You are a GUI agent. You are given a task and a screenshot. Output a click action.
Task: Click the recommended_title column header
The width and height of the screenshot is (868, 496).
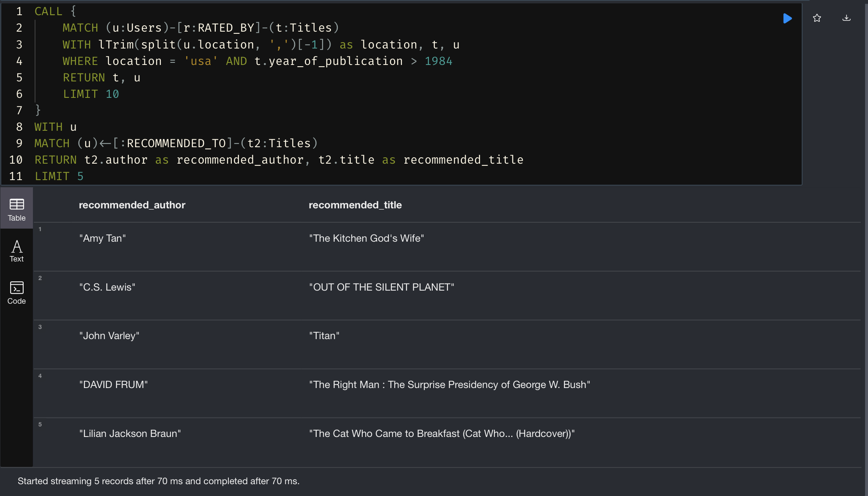355,205
